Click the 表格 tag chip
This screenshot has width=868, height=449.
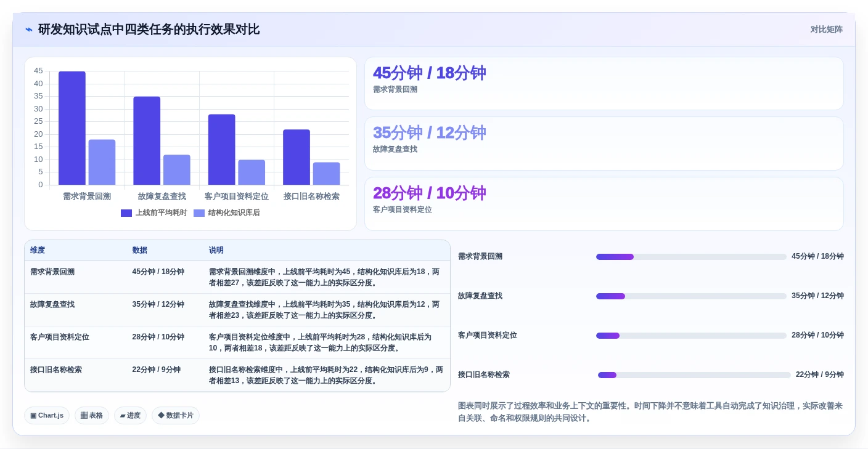tap(92, 416)
